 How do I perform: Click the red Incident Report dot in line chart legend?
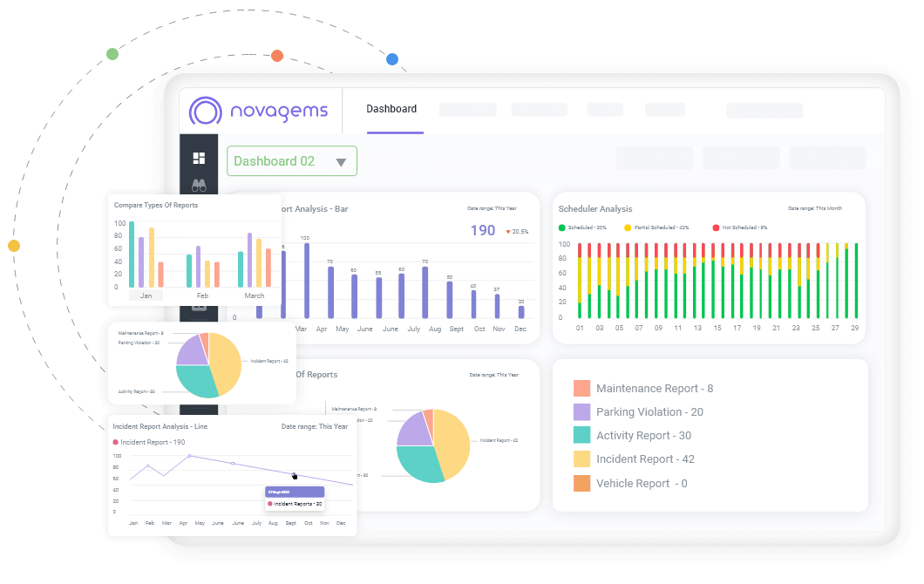[x=115, y=441]
